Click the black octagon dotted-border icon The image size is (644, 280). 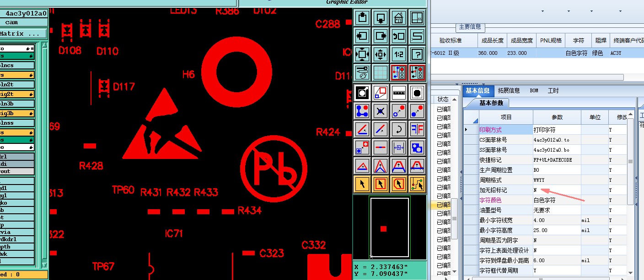click(417, 93)
